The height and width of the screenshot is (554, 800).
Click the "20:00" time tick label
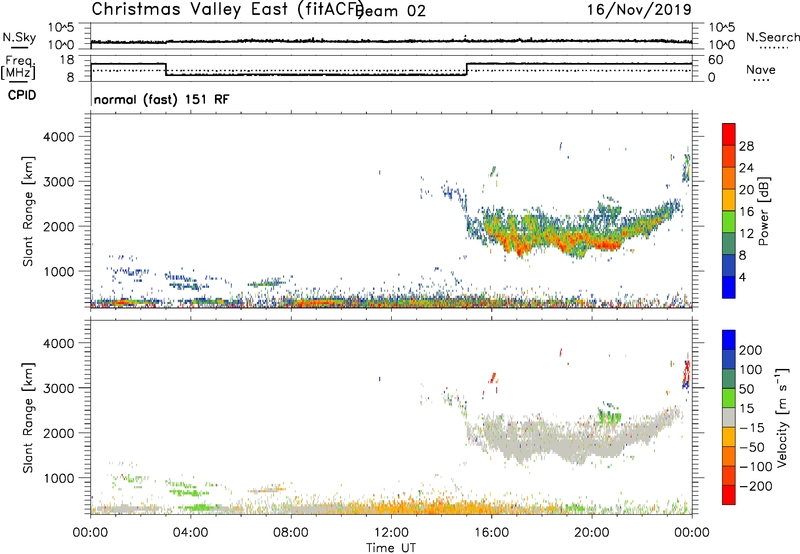[x=591, y=533]
